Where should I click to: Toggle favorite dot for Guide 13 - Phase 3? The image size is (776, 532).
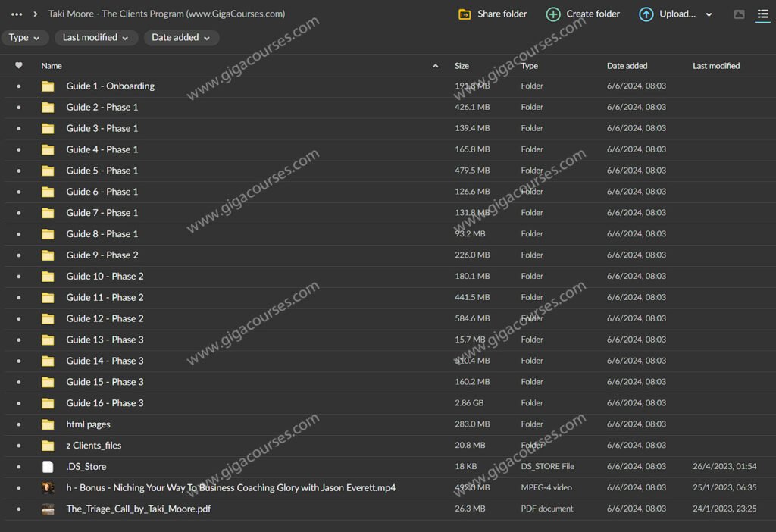[19, 340]
